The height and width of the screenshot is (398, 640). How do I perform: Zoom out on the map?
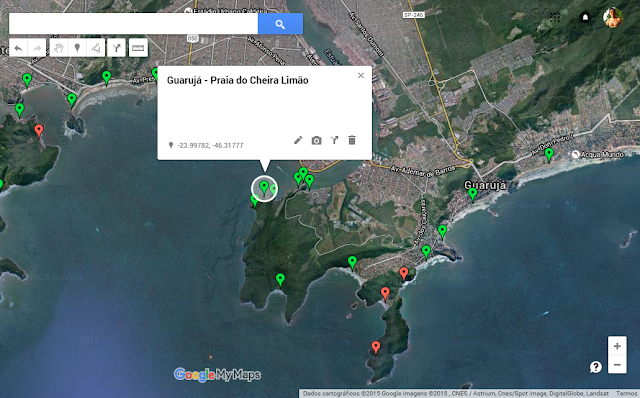click(x=617, y=365)
